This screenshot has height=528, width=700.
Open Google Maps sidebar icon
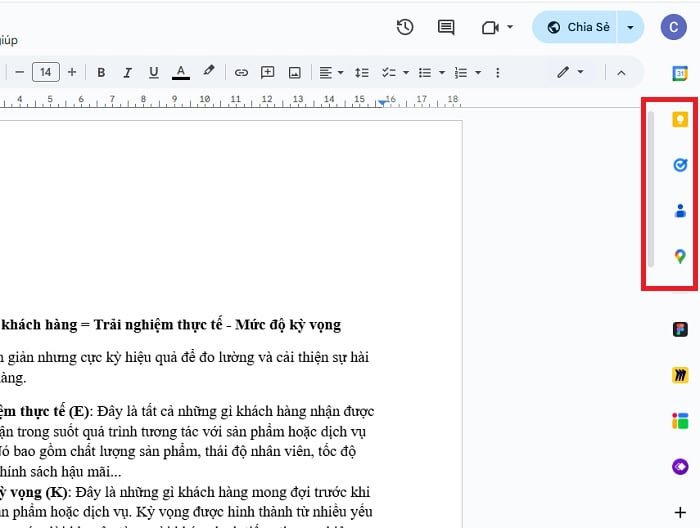(x=680, y=257)
